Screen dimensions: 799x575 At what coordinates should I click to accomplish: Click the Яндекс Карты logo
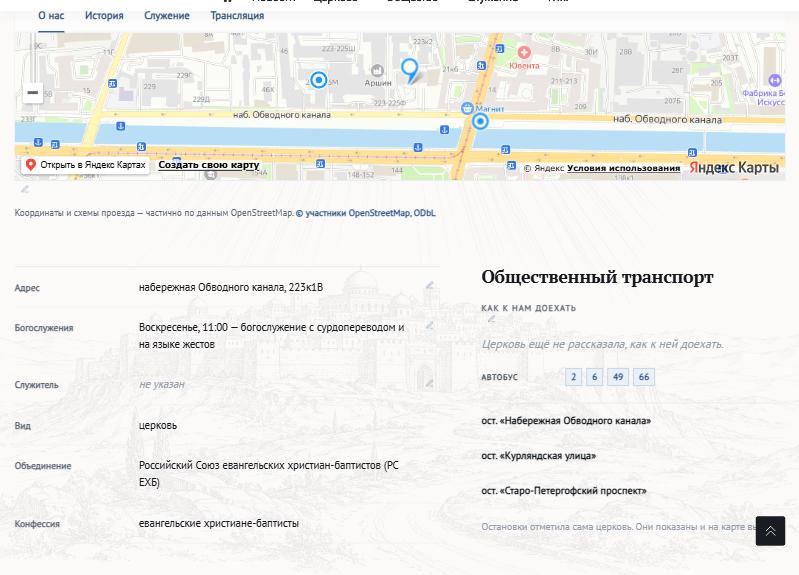(734, 167)
